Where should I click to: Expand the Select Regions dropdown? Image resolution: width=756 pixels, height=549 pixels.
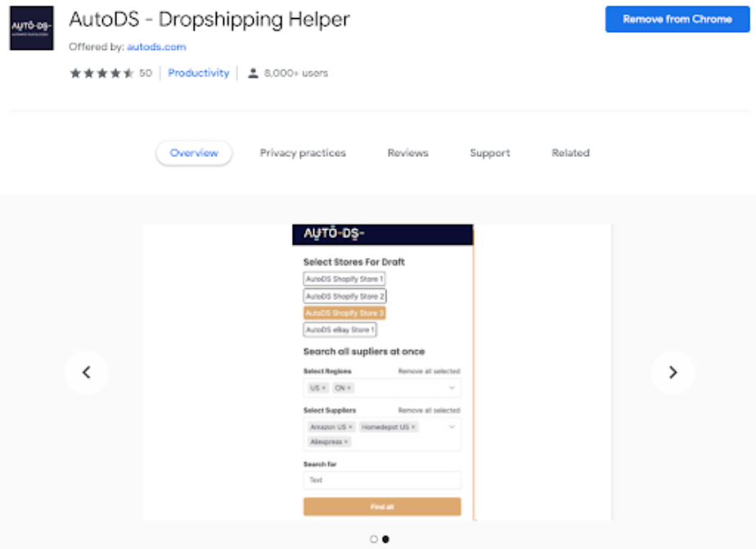(x=452, y=388)
